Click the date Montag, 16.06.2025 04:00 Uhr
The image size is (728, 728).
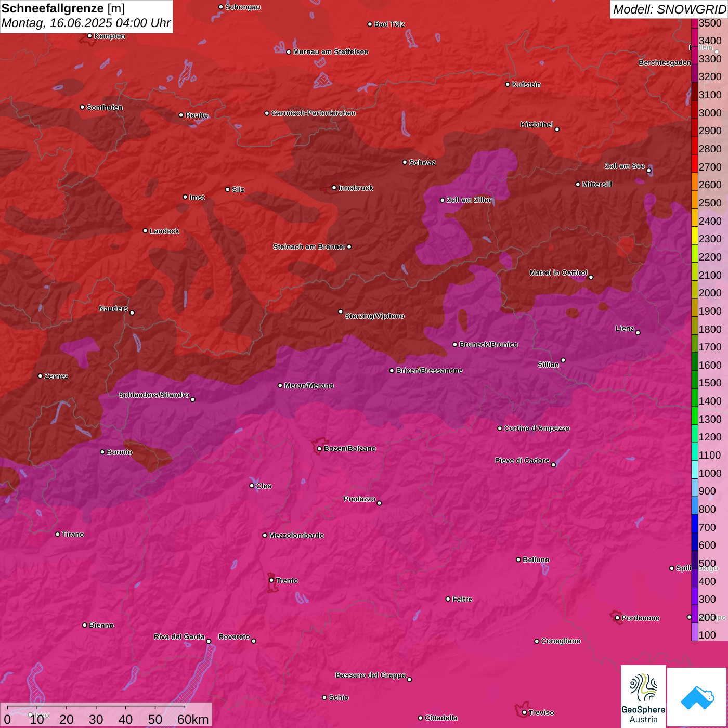coord(86,23)
